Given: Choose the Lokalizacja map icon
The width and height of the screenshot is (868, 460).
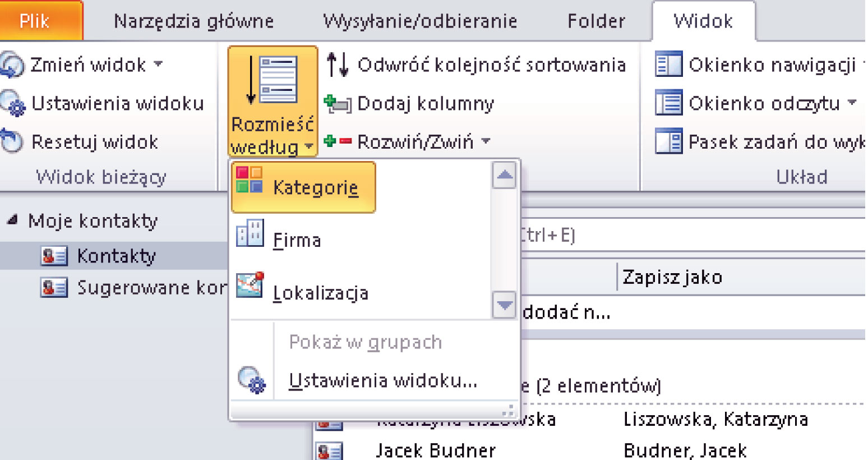Looking at the screenshot, I should [250, 285].
